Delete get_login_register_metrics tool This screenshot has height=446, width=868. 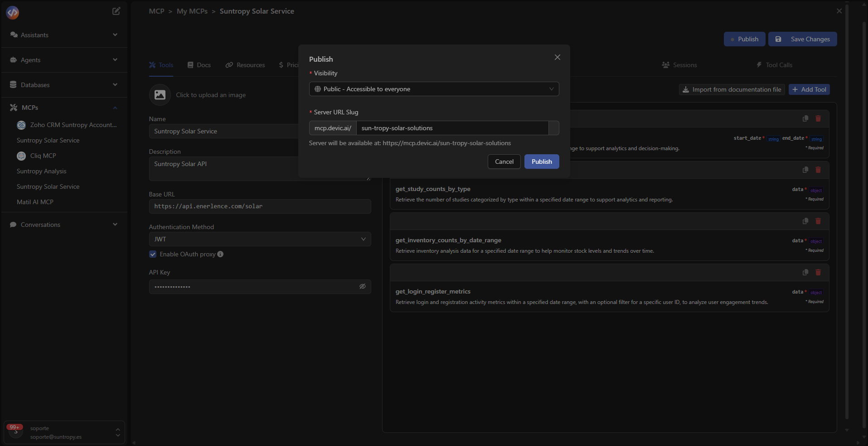point(818,272)
